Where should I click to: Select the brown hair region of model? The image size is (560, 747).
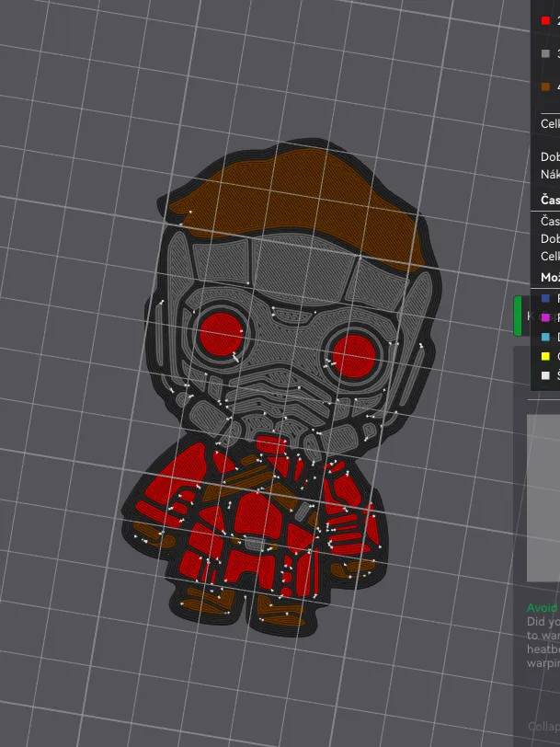click(294, 189)
